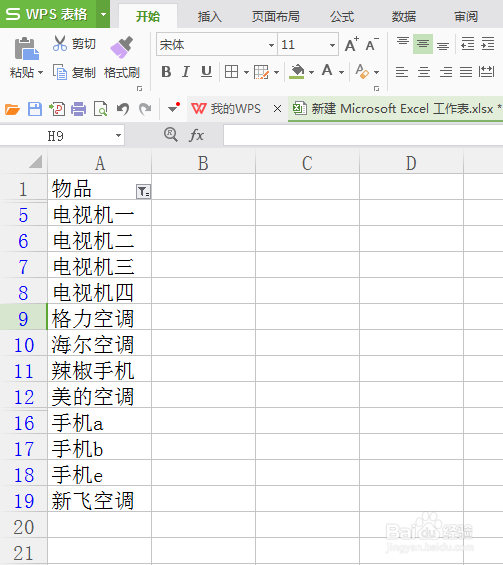Select column B header
Viewport: 503px width, 565px height.
pos(203,163)
